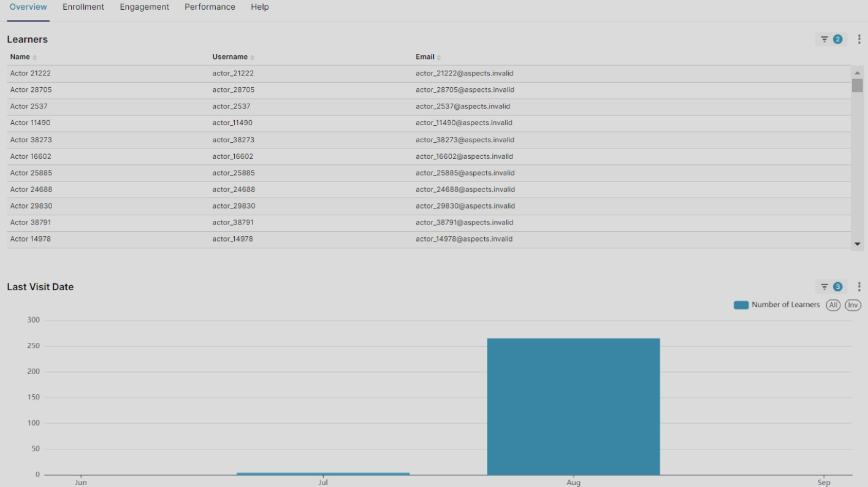Click the Name column header
The width and height of the screenshot is (868, 487).
[20, 57]
